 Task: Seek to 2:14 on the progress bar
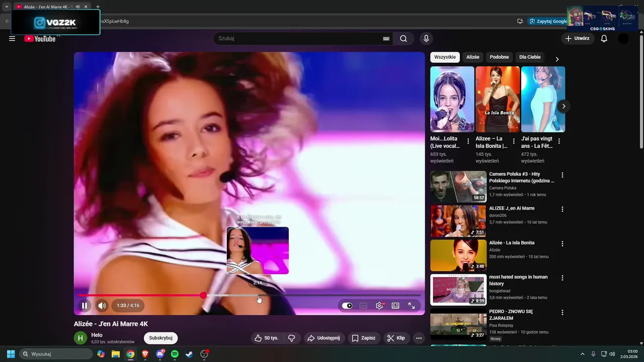(259, 296)
